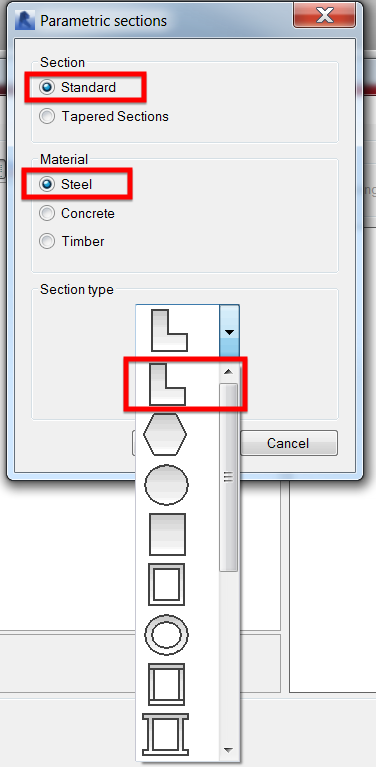Collapse the Section type dropdown arrow

click(229, 332)
